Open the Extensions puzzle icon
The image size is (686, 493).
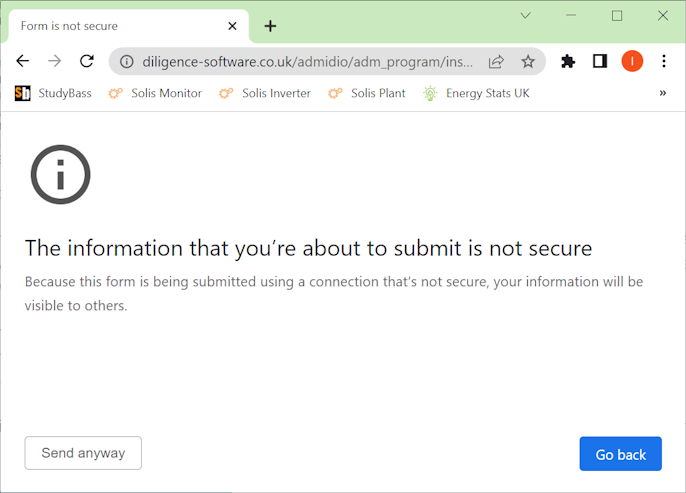(568, 61)
